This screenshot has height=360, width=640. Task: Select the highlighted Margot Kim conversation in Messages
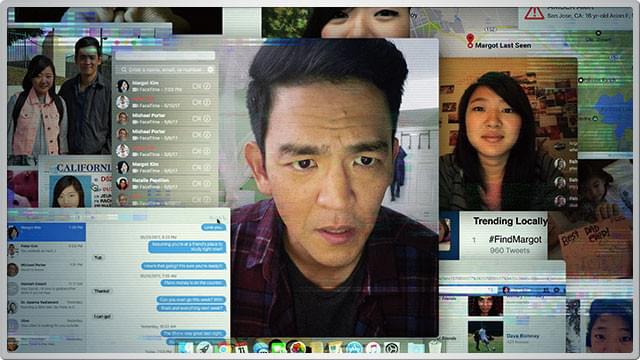tap(47, 232)
